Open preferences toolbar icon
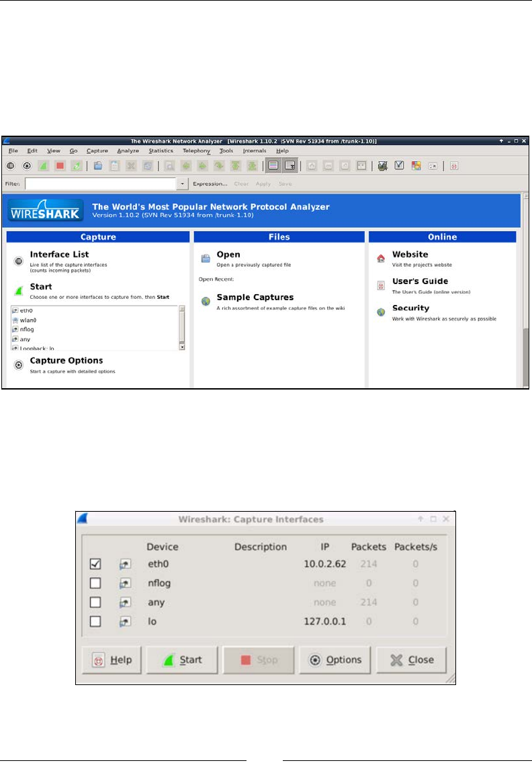 coord(433,166)
